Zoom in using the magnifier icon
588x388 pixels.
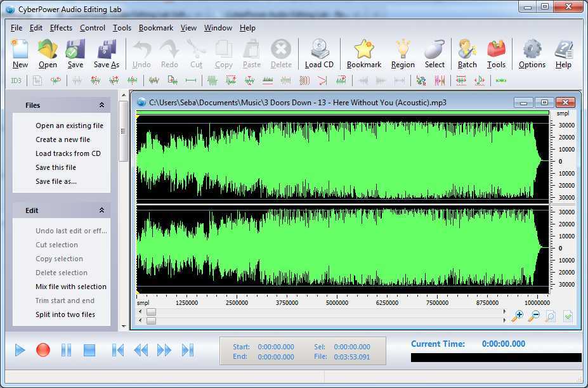pos(516,315)
